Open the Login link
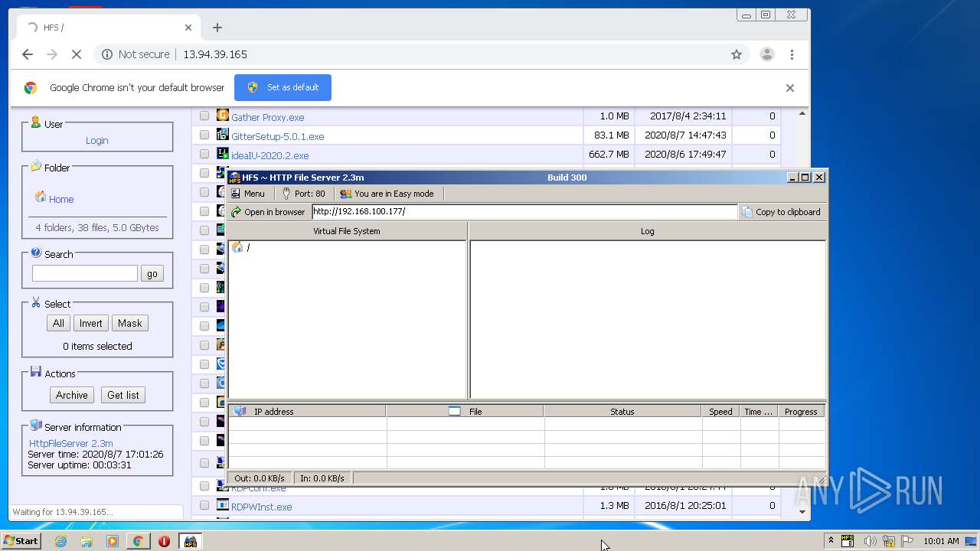Image resolution: width=980 pixels, height=551 pixels. coord(96,140)
